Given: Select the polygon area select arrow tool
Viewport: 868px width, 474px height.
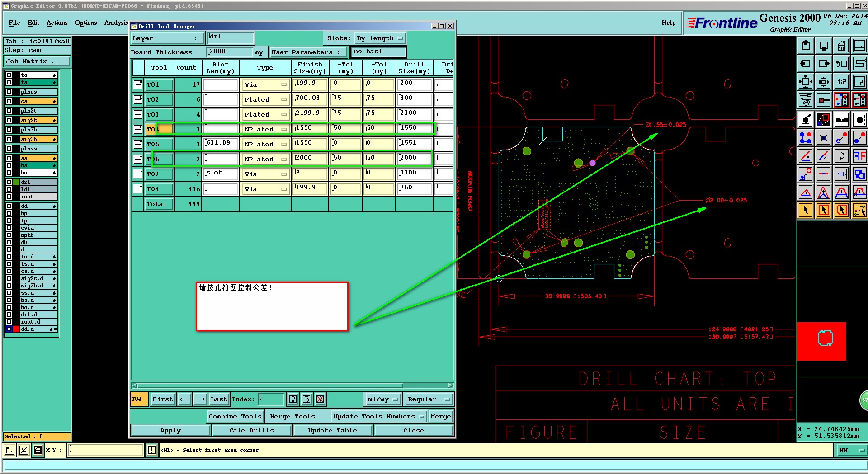Looking at the screenshot, I should (x=841, y=210).
